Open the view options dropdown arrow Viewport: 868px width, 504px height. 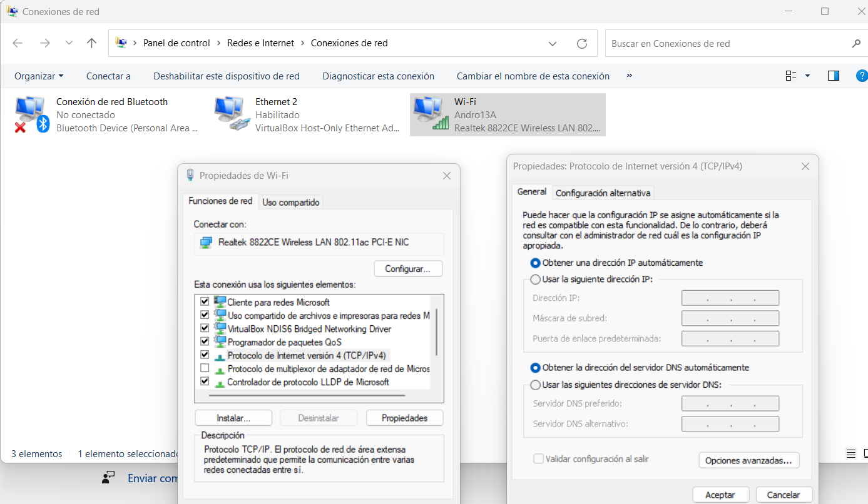(x=807, y=76)
